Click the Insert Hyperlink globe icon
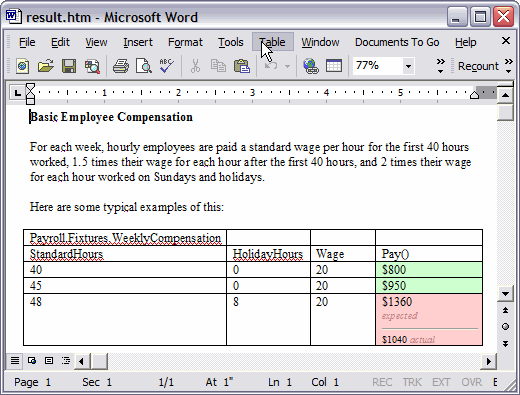520x395 pixels. point(311,66)
